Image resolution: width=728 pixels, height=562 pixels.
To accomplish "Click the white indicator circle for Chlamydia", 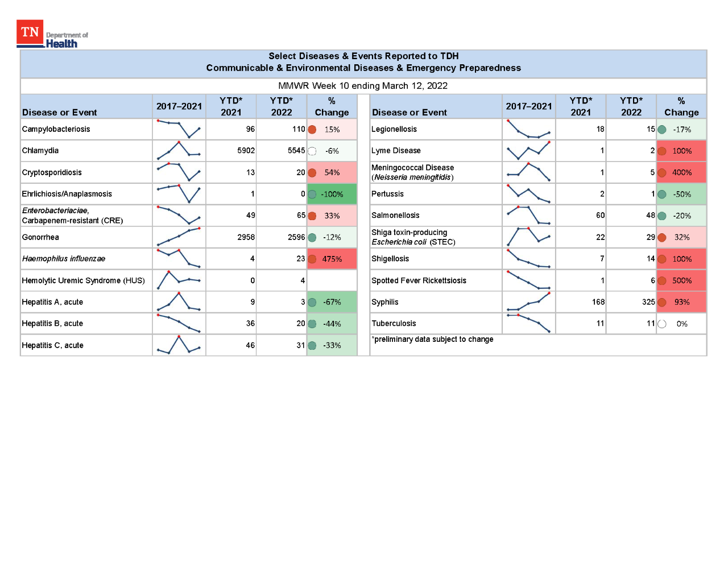I will pyautogui.click(x=312, y=151).
